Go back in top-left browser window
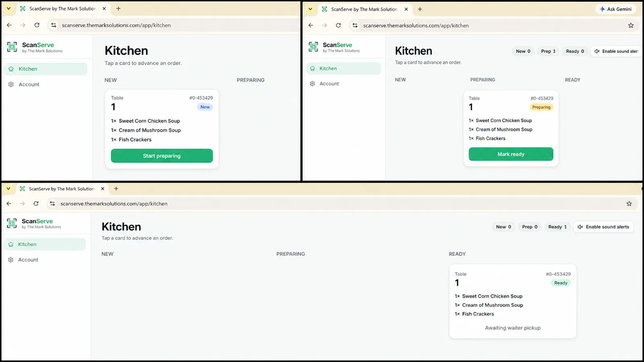Image resolution: width=644 pixels, height=362 pixels. click(x=9, y=25)
